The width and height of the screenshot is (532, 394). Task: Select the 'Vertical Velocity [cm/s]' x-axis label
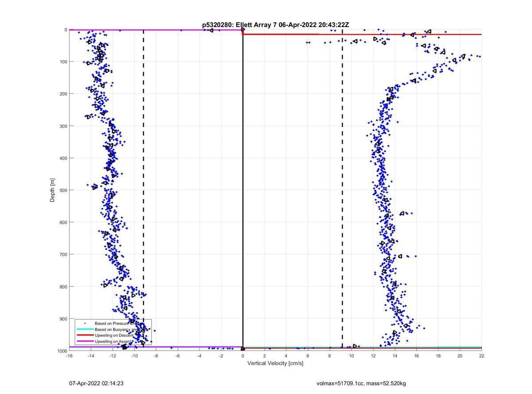(275, 363)
